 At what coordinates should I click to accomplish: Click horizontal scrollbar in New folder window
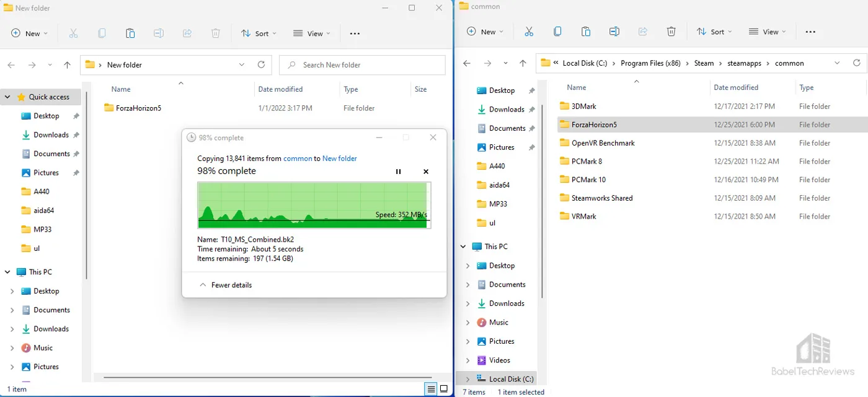click(267, 377)
